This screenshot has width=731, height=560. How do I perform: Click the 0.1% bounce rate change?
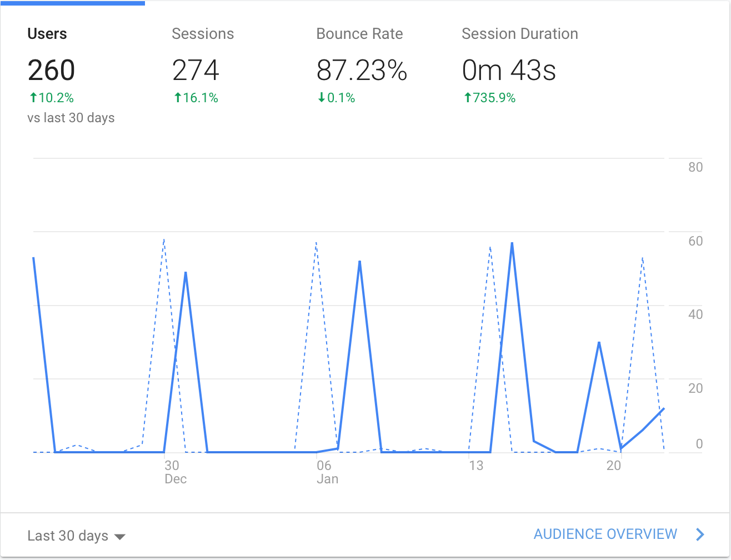click(x=336, y=98)
